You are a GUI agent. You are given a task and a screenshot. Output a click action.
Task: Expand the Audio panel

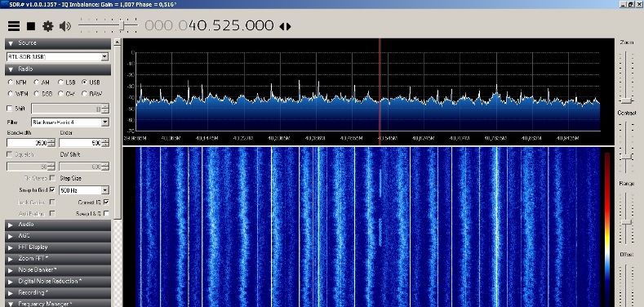(58, 225)
